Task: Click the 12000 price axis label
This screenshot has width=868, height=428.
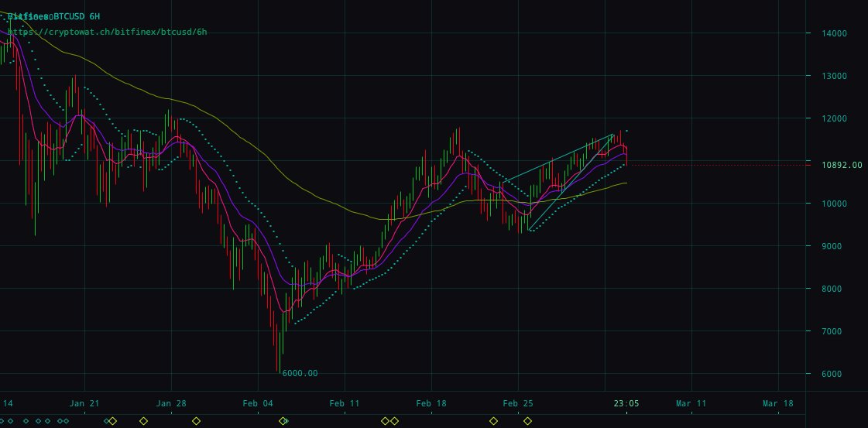Action: [x=834, y=118]
